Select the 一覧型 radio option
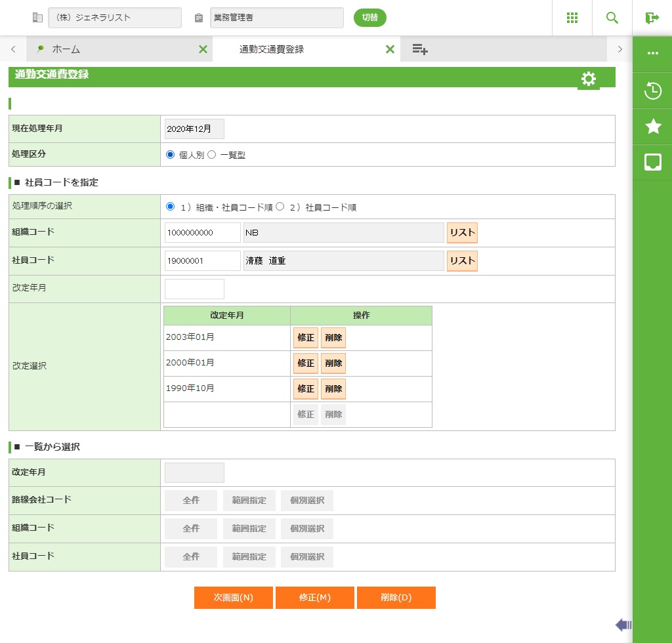 tap(212, 155)
